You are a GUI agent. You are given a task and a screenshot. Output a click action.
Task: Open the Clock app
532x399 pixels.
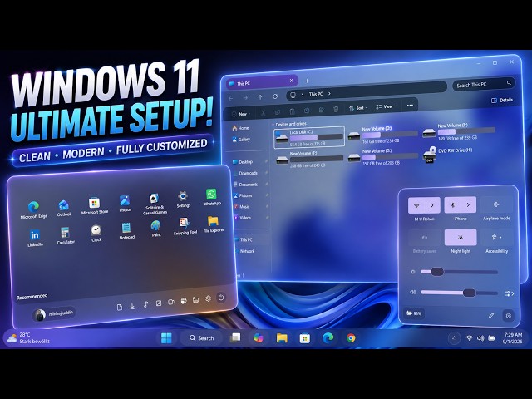pyautogui.click(x=96, y=234)
